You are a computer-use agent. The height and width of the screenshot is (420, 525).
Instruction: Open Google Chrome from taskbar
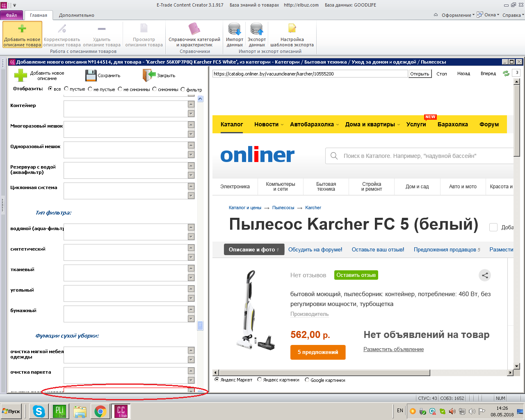(100, 411)
